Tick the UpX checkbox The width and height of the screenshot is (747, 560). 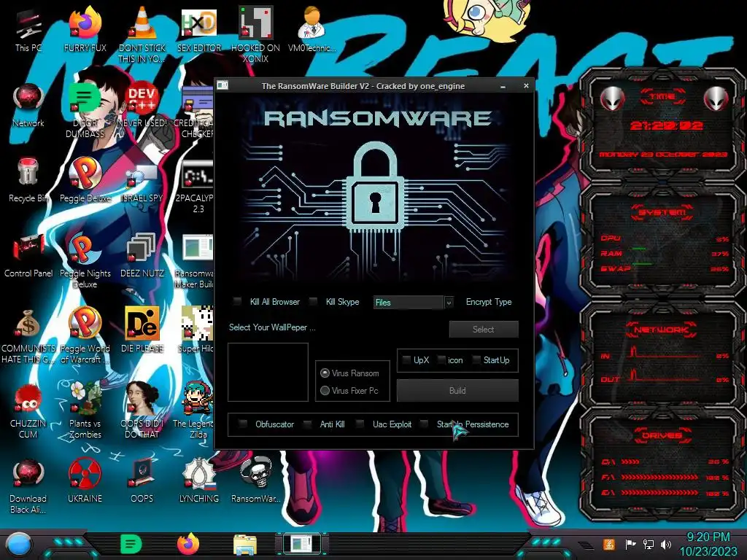click(x=406, y=360)
